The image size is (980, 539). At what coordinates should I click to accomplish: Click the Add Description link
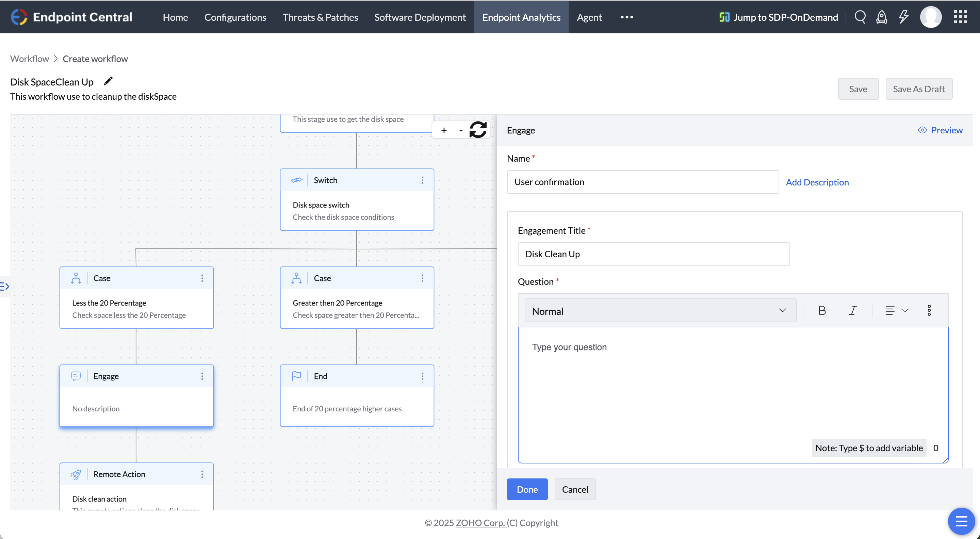pyautogui.click(x=818, y=182)
